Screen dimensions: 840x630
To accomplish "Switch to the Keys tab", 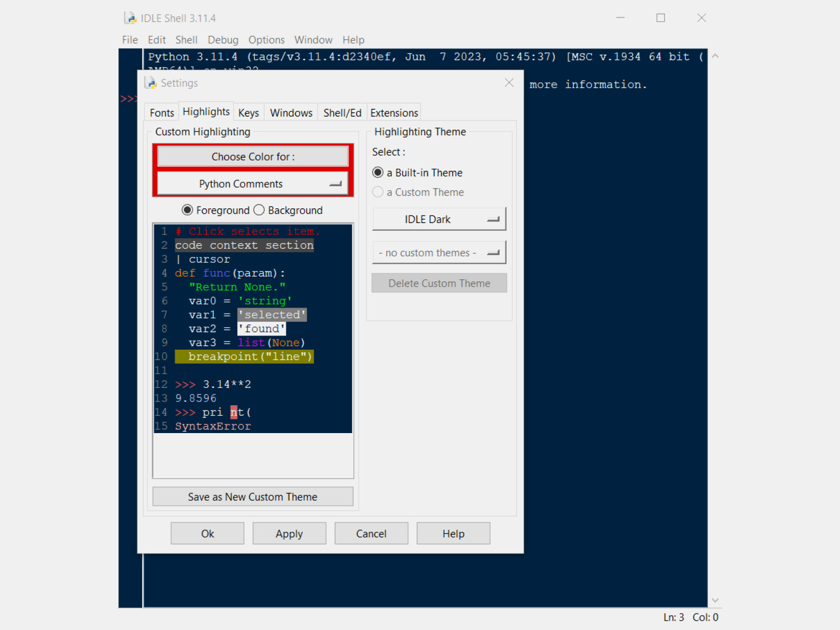I will click(249, 113).
